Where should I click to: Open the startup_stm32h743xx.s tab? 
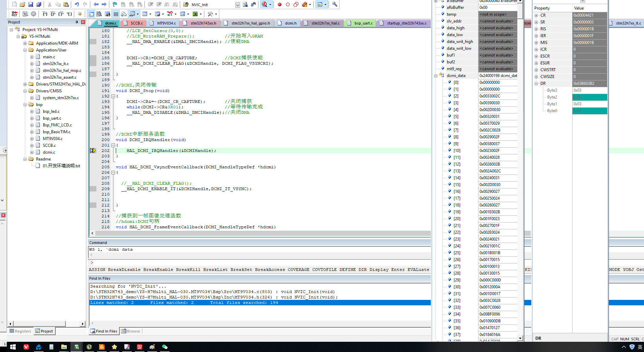click(404, 23)
